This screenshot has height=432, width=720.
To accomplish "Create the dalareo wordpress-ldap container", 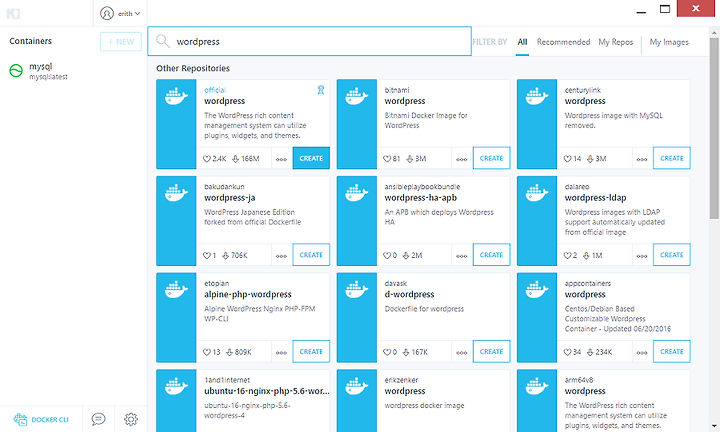I will tap(672, 255).
